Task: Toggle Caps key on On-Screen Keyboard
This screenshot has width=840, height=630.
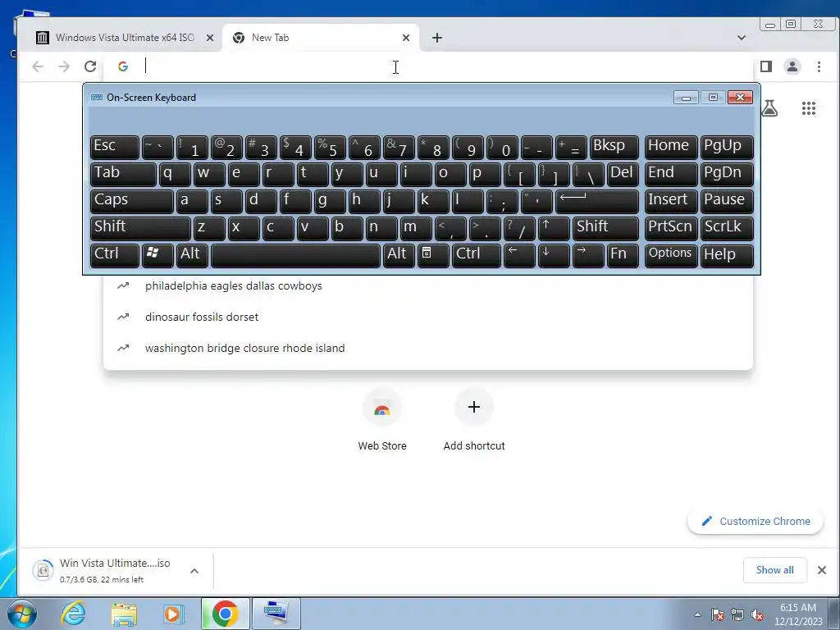Action: tap(131, 201)
